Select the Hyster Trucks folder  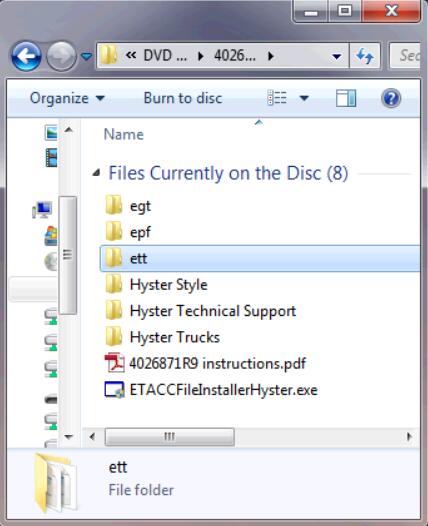pos(175,337)
